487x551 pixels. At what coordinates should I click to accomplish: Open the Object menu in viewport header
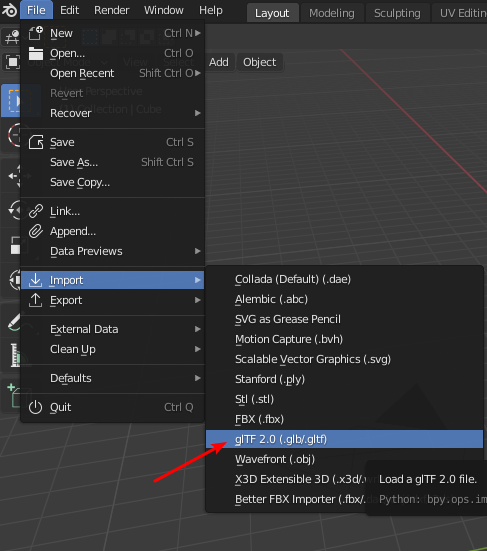point(259,62)
